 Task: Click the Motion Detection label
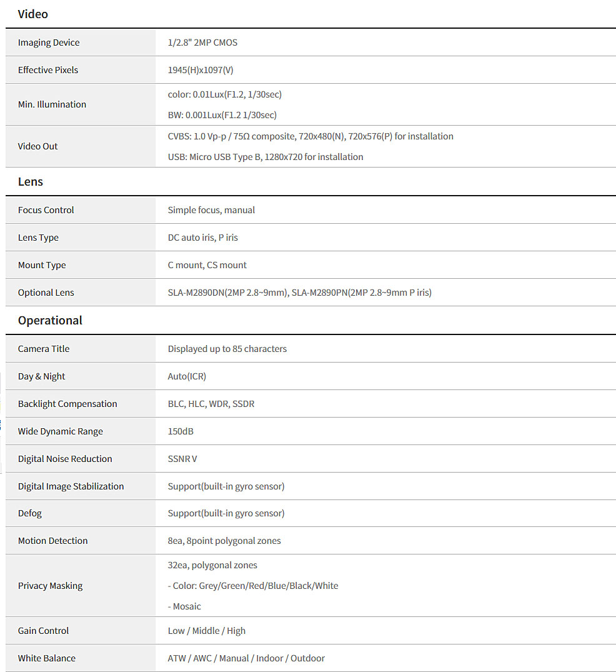point(52,541)
